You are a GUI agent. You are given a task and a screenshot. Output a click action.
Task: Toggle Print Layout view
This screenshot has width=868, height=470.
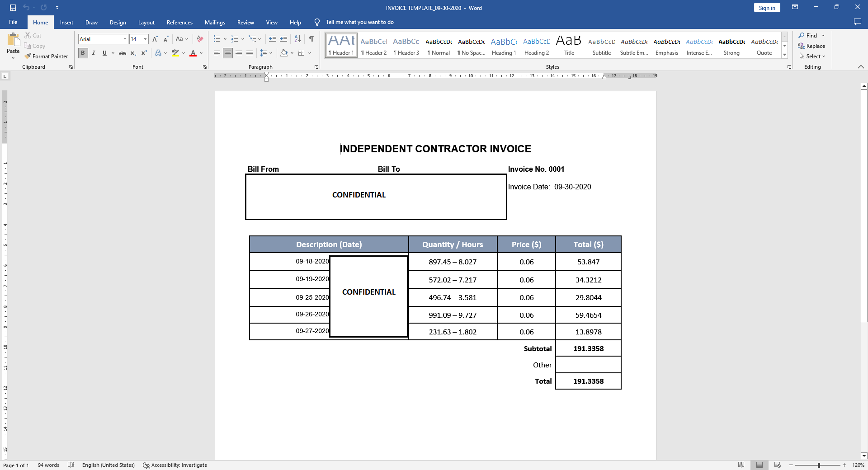click(x=759, y=465)
